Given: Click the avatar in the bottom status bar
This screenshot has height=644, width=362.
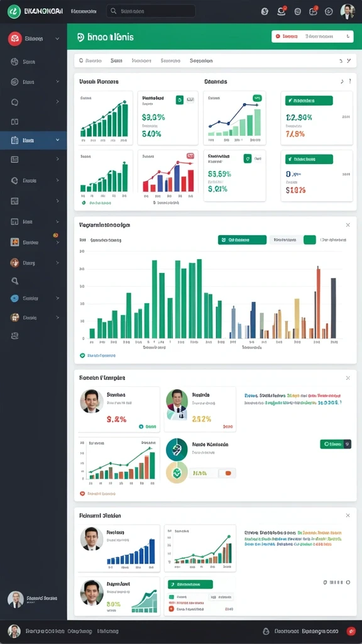Looking at the screenshot, I should pyautogui.click(x=14, y=631).
